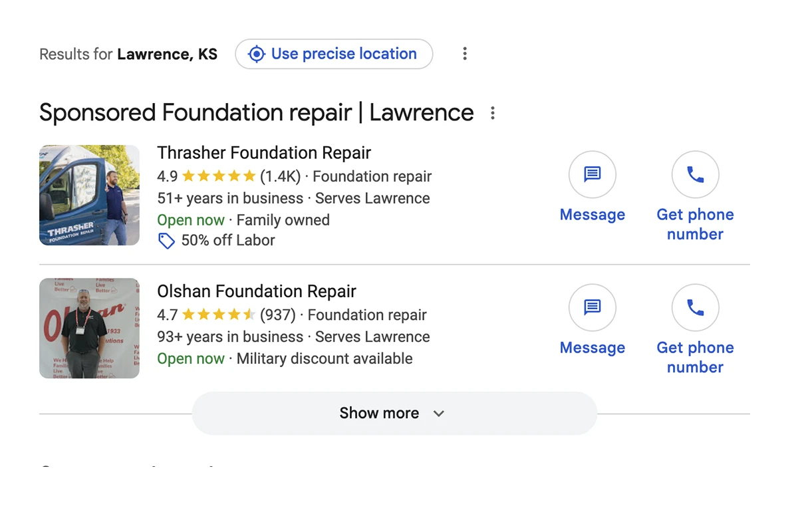Click the 50% off Labor tag icon
798x532 pixels.
166,241
